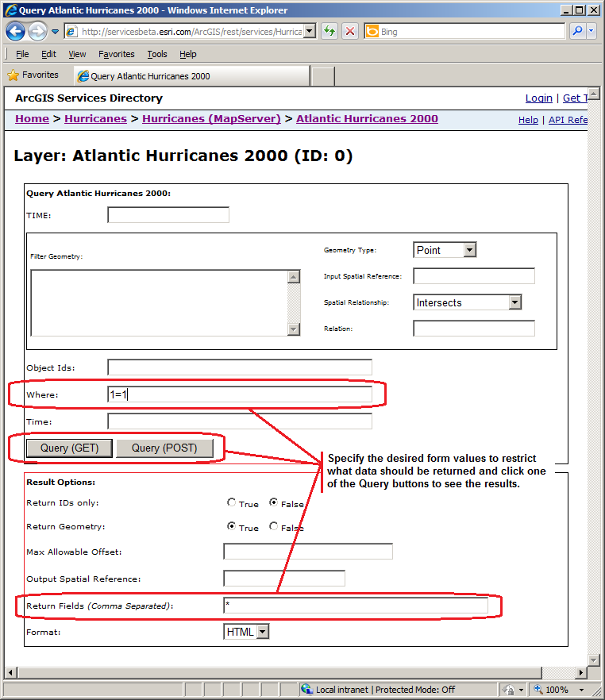Set Return IDs only to False

274,502
